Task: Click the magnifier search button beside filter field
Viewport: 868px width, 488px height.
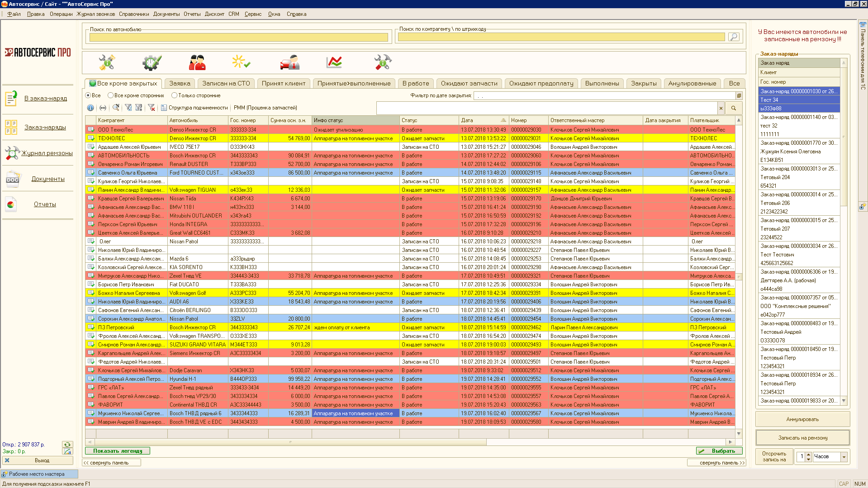Action: click(733, 108)
